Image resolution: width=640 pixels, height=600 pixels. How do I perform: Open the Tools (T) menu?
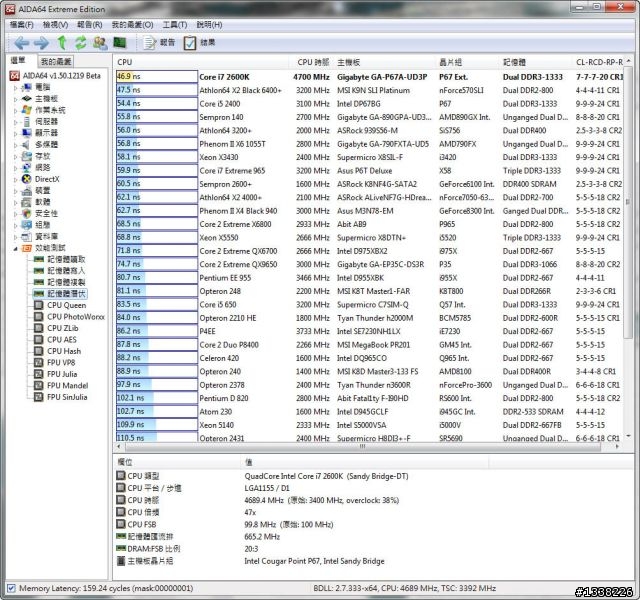pos(175,25)
